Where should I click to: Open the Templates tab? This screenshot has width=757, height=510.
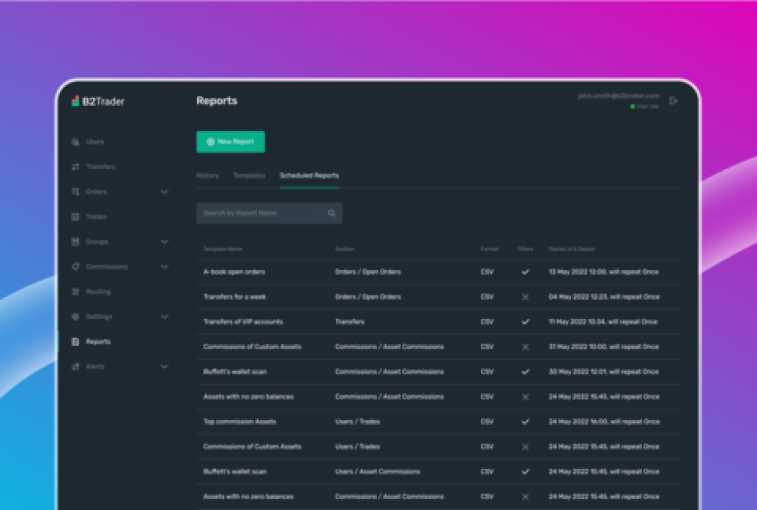coord(249,176)
